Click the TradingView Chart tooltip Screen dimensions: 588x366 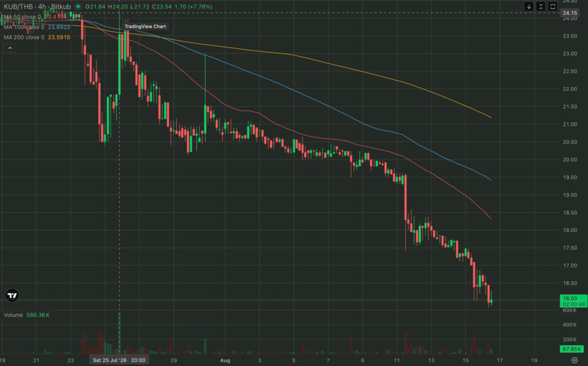pyautogui.click(x=145, y=26)
